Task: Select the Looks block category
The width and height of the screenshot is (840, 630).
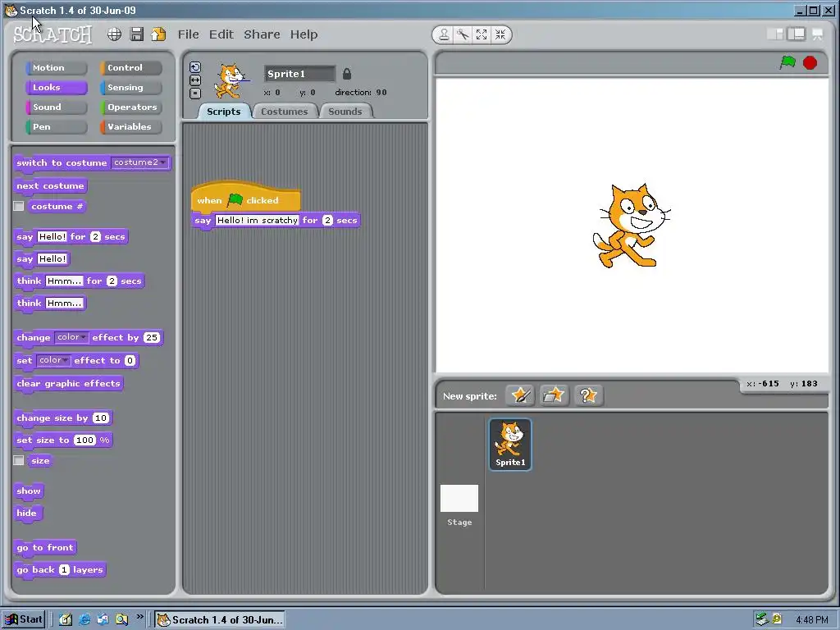Action: pos(56,87)
